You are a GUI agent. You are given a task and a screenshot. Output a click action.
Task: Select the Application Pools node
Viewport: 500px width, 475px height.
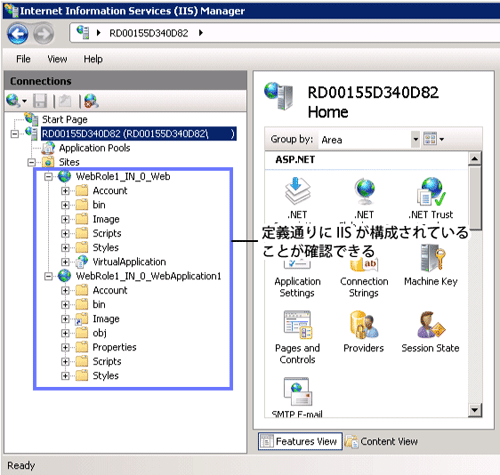[94, 148]
